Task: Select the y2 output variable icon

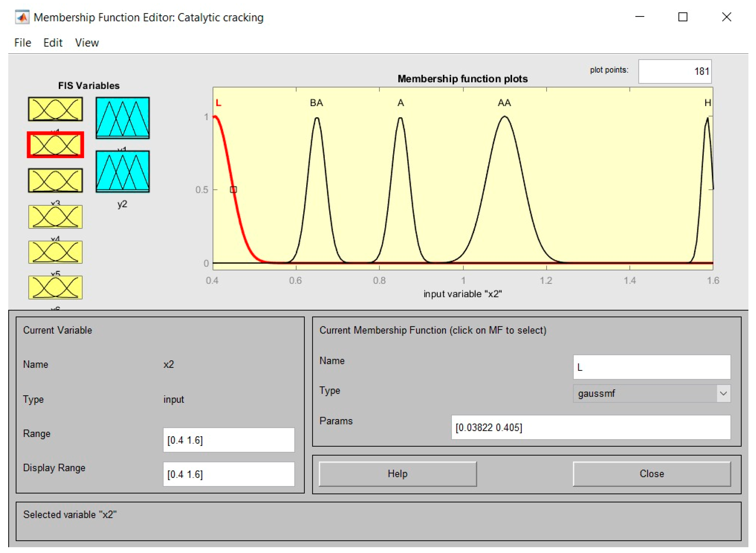Action: coord(123,171)
